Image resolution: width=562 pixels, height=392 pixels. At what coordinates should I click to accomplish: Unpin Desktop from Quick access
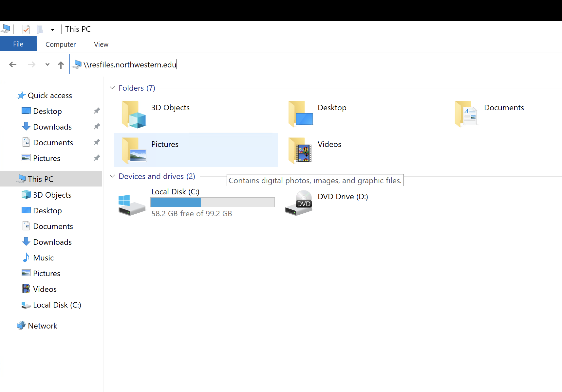[97, 111]
